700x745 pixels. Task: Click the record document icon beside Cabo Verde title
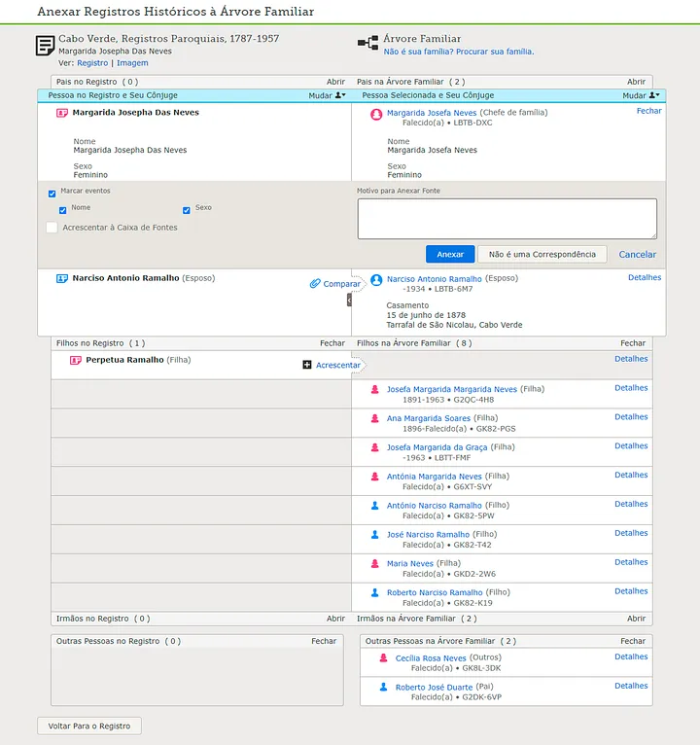45,46
